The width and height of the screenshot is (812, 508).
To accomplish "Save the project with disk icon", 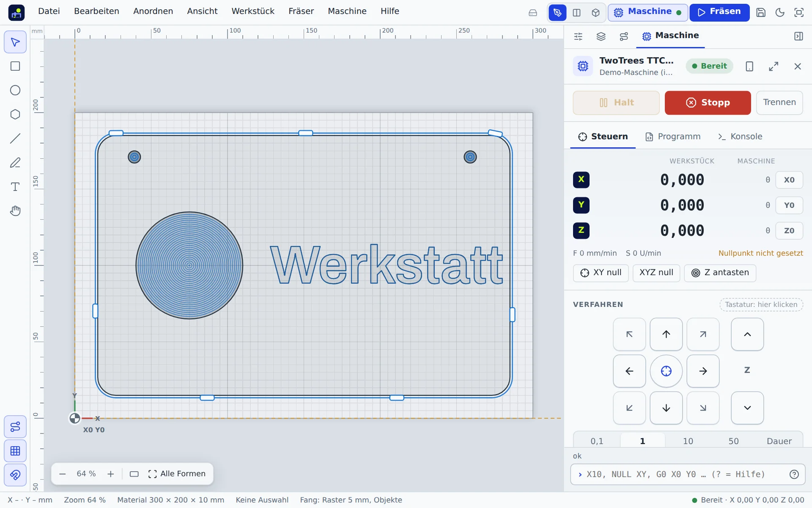I will point(761,13).
